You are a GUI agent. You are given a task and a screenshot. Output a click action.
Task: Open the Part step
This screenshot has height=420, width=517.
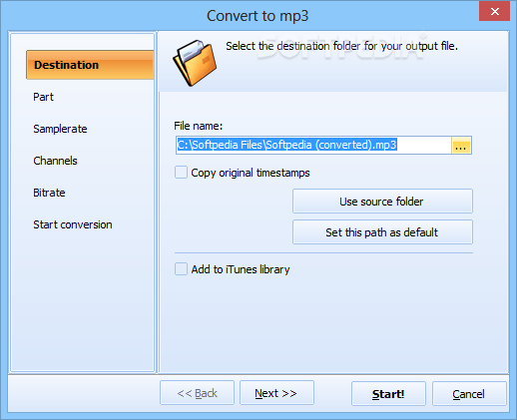tap(43, 97)
